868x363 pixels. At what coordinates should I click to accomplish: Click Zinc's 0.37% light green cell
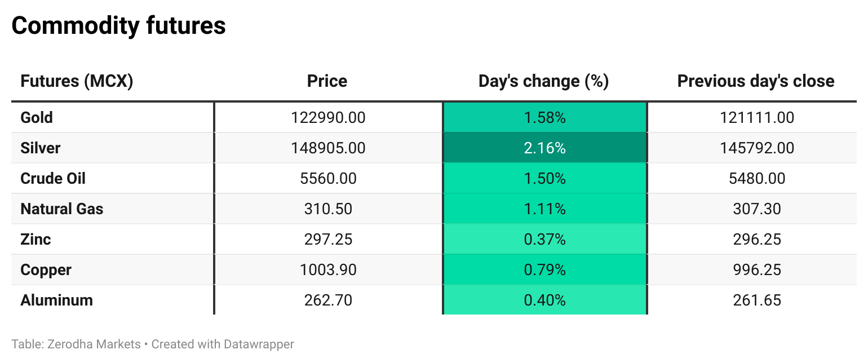point(544,240)
